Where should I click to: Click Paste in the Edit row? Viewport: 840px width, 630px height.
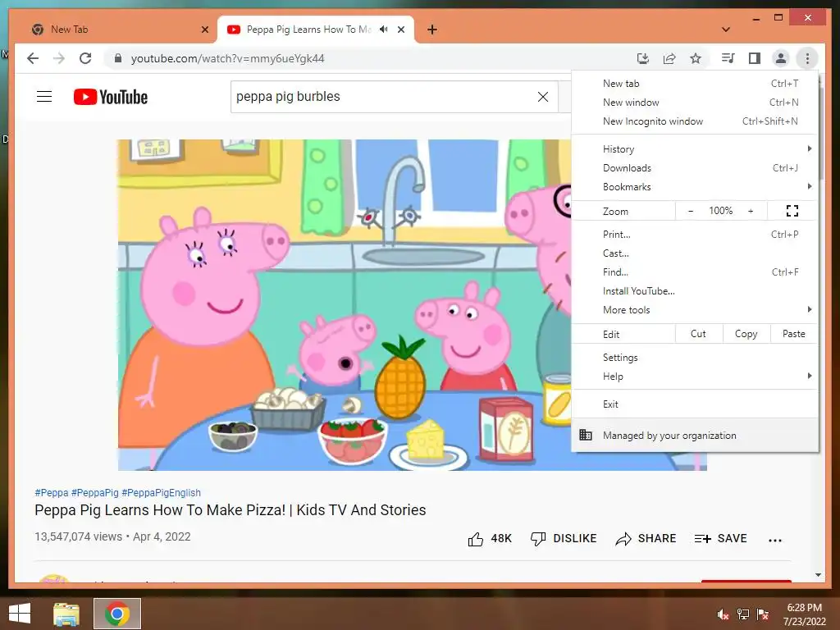tap(793, 334)
